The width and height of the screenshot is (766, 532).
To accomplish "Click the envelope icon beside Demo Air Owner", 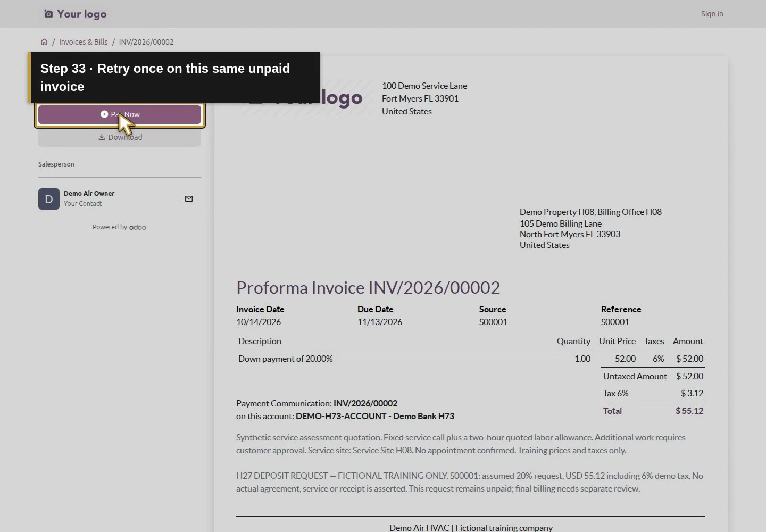I will point(189,199).
